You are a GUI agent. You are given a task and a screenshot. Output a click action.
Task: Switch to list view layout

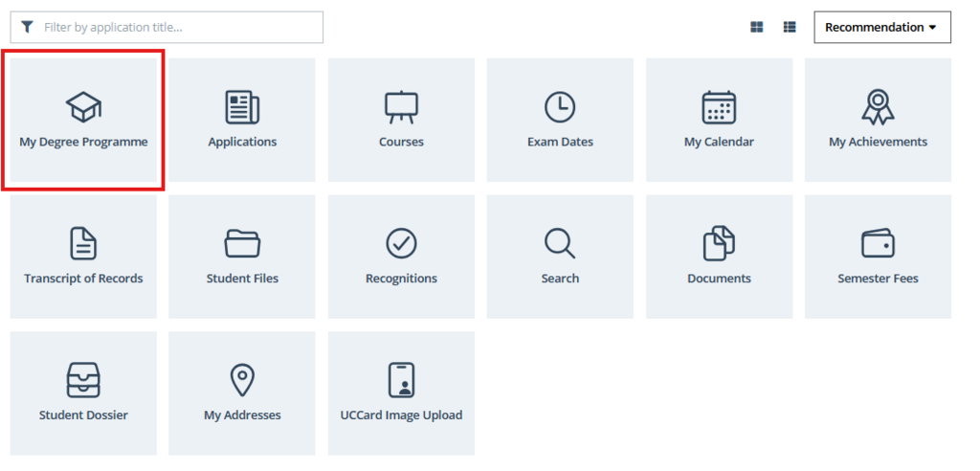[x=790, y=28]
